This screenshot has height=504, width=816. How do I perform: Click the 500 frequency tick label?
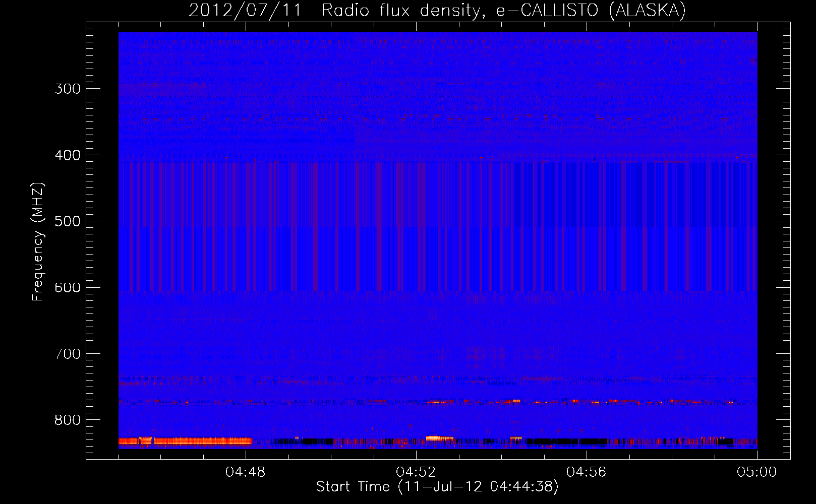(x=68, y=221)
